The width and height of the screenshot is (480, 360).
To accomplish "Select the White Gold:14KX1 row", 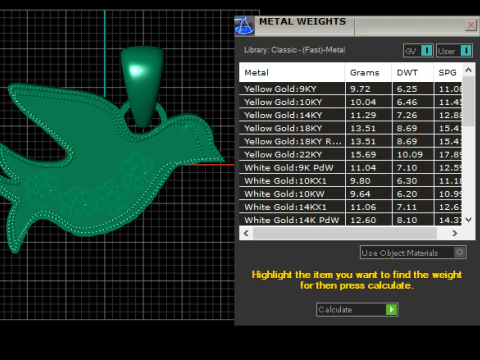I will pos(350,207).
